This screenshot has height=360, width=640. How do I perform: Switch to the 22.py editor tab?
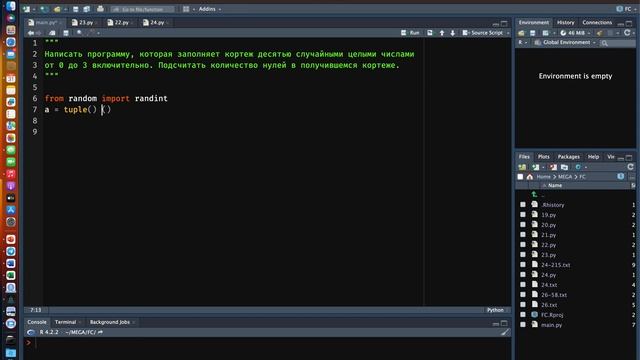[x=121, y=23]
